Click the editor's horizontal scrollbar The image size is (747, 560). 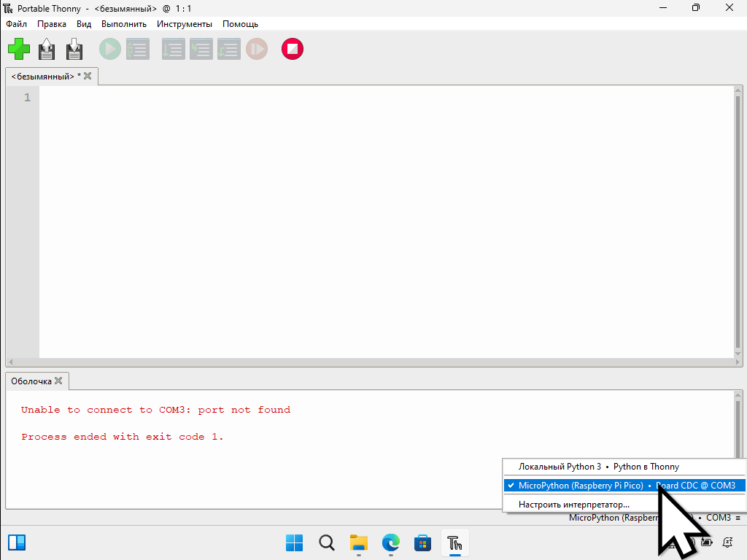[374, 362]
